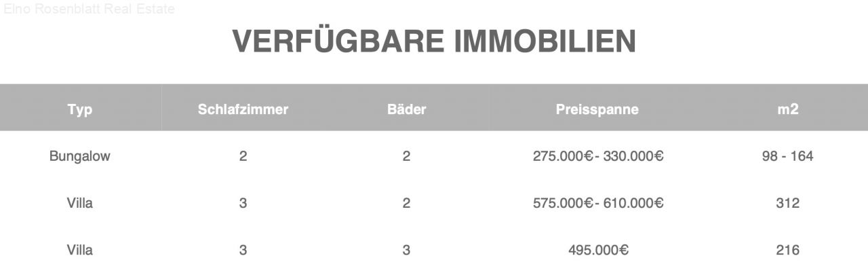Select the 'Typ' column header
The image size is (868, 277).
point(80,109)
